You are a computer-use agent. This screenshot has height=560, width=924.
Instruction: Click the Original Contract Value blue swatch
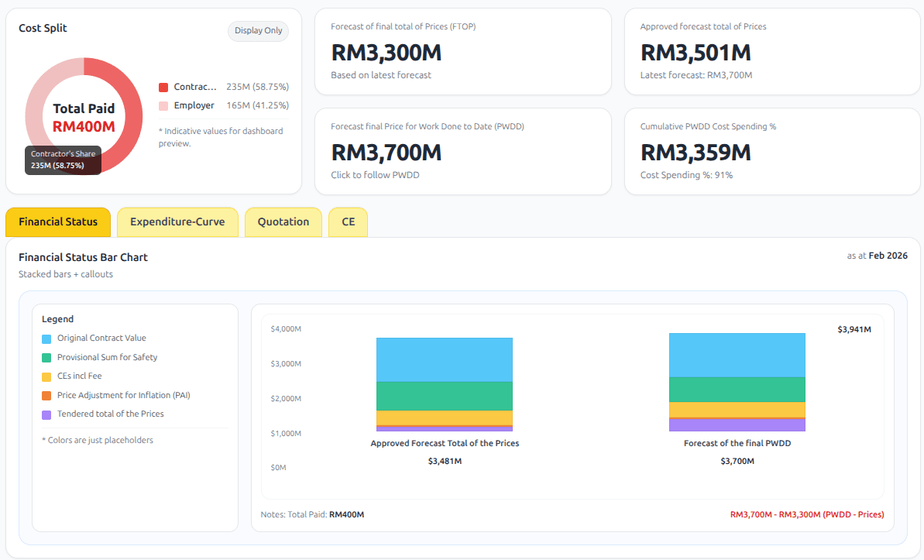pyautogui.click(x=46, y=339)
